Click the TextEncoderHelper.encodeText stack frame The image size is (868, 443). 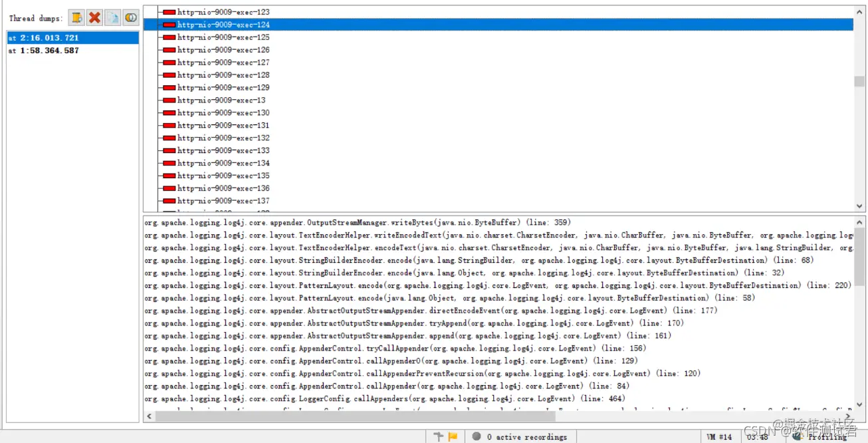[x=498, y=248]
